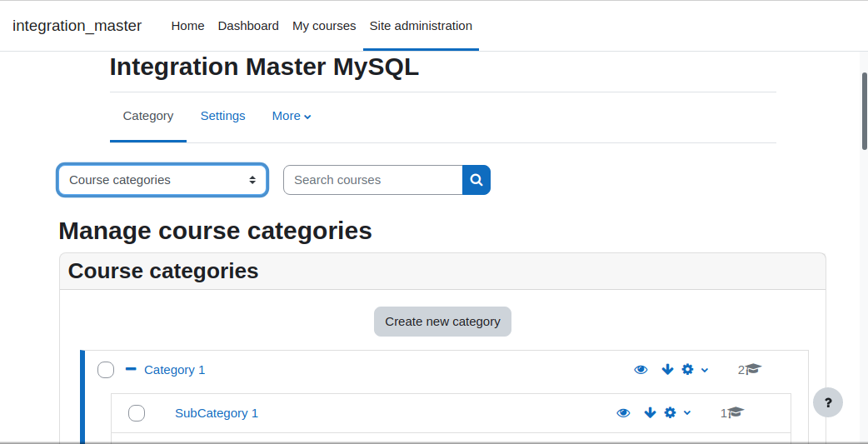868x444 pixels.
Task: Click Create new category button
Action: (443, 322)
